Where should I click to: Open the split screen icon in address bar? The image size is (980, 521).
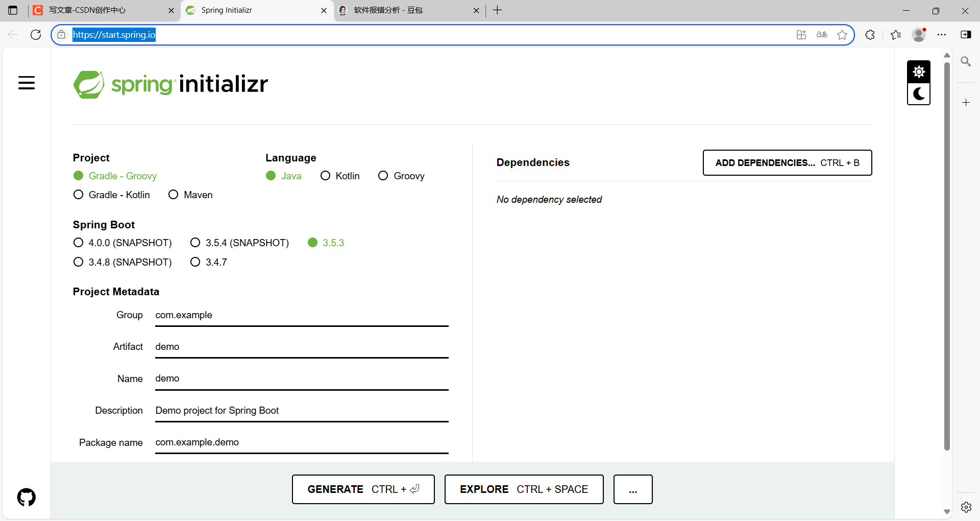[801, 35]
